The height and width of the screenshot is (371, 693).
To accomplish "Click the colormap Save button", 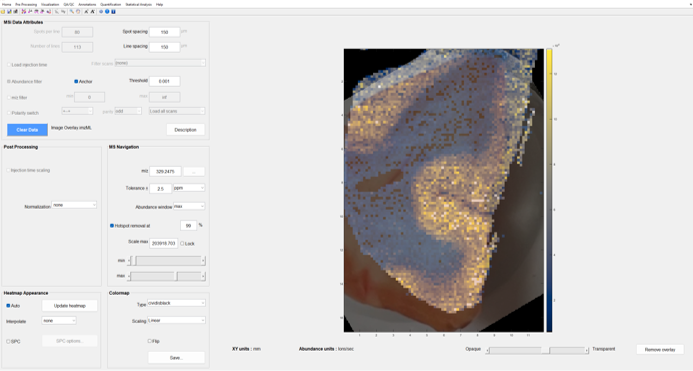I will [x=176, y=357].
